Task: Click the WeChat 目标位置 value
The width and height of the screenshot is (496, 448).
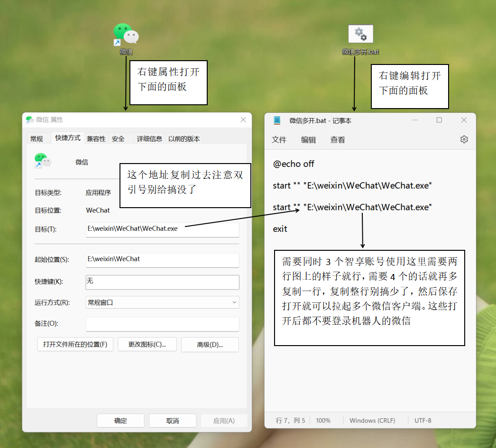Action: (98, 210)
